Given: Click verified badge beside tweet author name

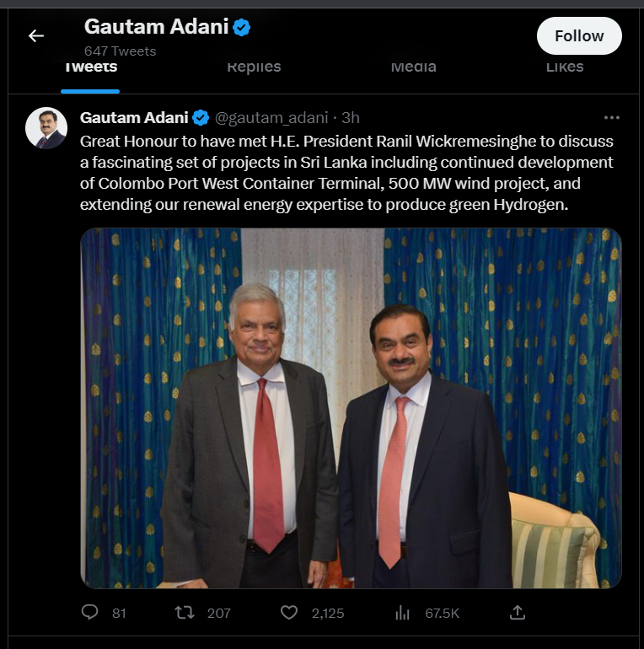Looking at the screenshot, I should [201, 117].
